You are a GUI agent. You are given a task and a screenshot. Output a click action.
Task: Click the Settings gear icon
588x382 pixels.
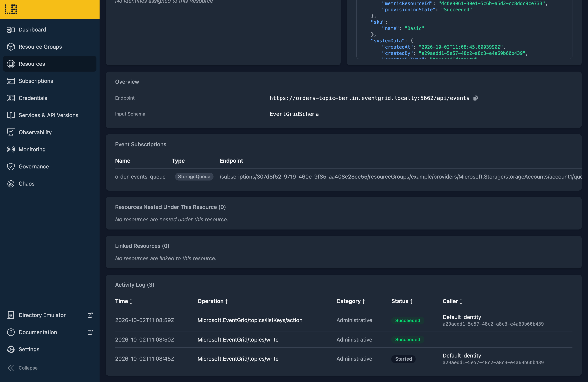tap(11, 349)
